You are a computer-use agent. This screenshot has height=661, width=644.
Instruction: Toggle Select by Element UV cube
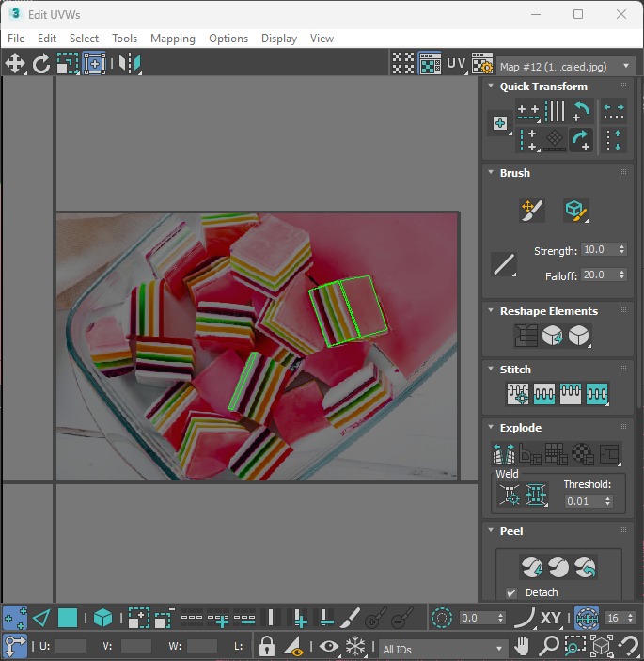click(102, 618)
